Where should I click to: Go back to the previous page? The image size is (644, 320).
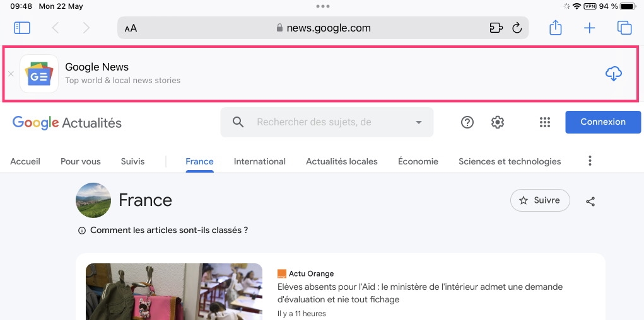point(56,28)
